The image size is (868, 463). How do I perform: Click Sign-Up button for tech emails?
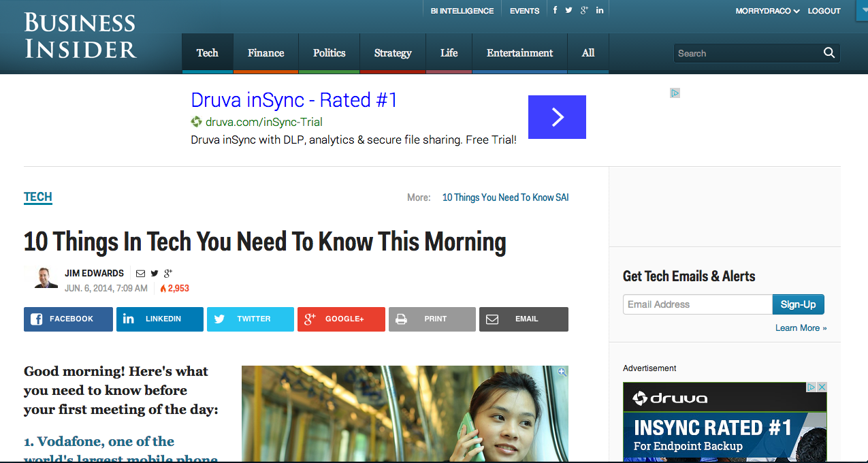click(x=798, y=304)
